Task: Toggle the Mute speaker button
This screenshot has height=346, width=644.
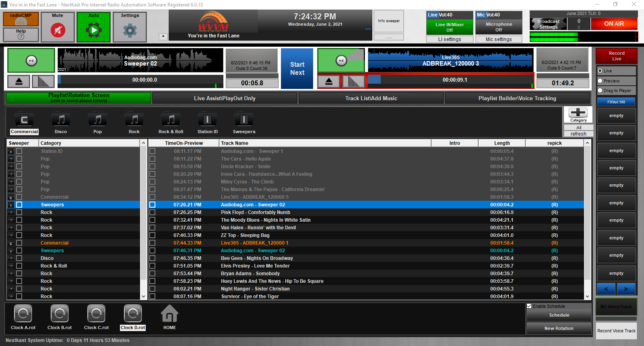Action: [x=58, y=27]
